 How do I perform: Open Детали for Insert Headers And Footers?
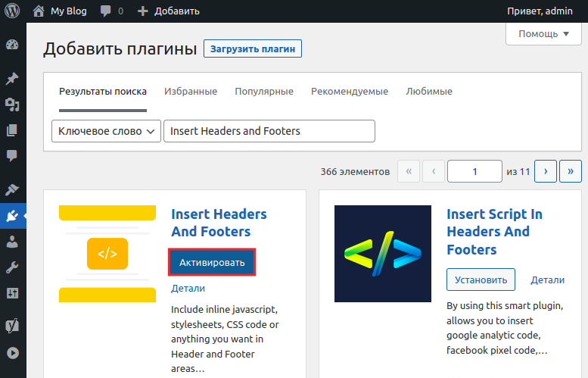click(188, 289)
